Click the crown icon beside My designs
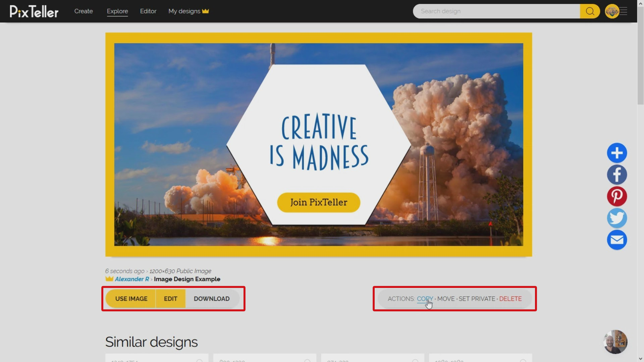Image resolution: width=644 pixels, height=362 pixels. [206, 11]
